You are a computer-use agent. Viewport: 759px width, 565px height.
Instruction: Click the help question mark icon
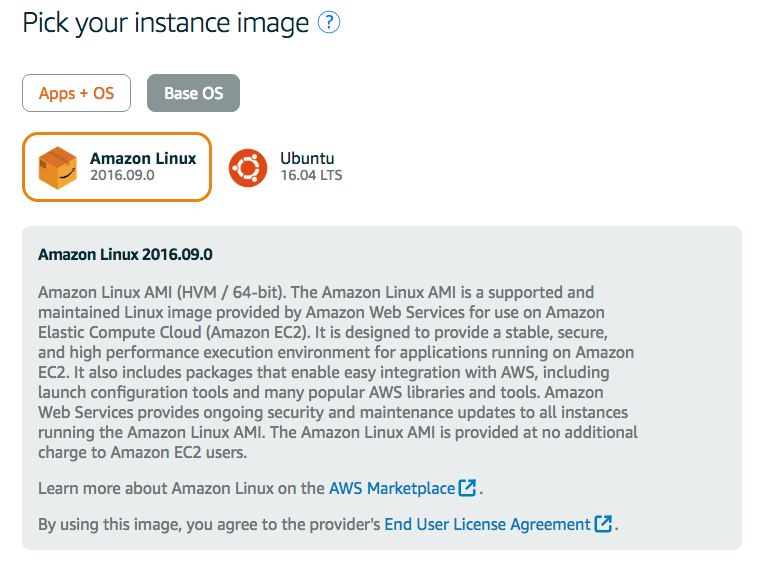[329, 22]
